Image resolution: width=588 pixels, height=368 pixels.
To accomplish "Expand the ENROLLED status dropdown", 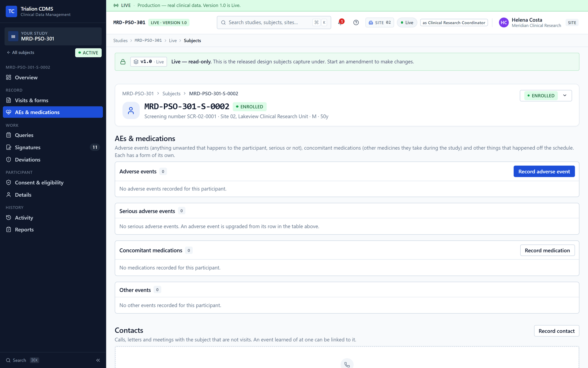I will 546,96.
